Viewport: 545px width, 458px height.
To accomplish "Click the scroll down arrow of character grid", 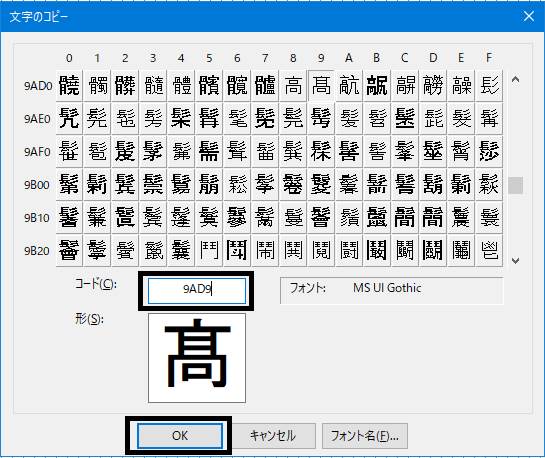I will pos(515,260).
